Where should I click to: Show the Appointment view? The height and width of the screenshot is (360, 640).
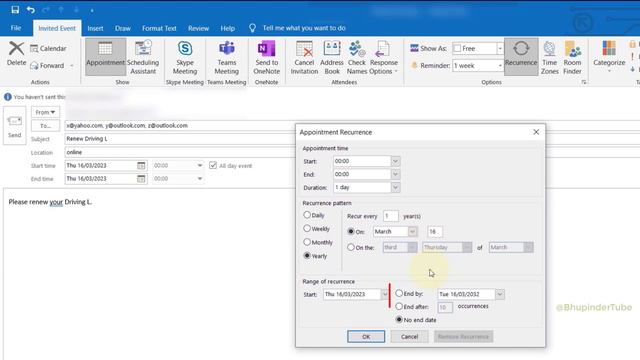point(105,56)
